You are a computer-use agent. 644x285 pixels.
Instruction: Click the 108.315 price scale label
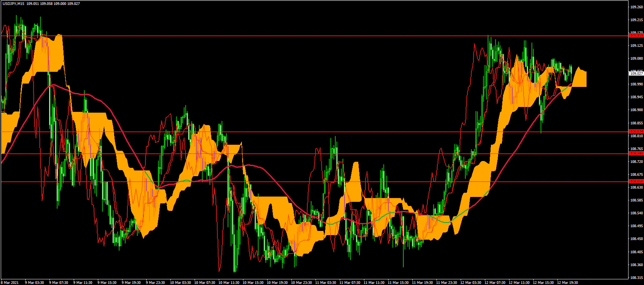pyautogui.click(x=636, y=277)
